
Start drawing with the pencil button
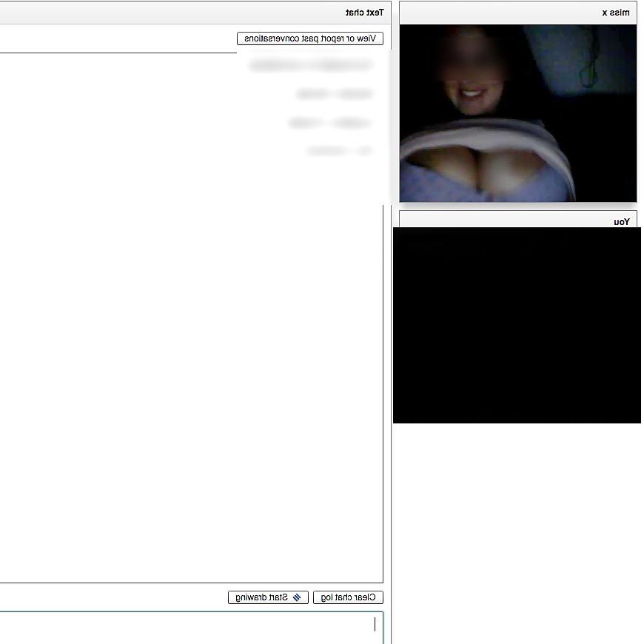pyautogui.click(x=268, y=597)
